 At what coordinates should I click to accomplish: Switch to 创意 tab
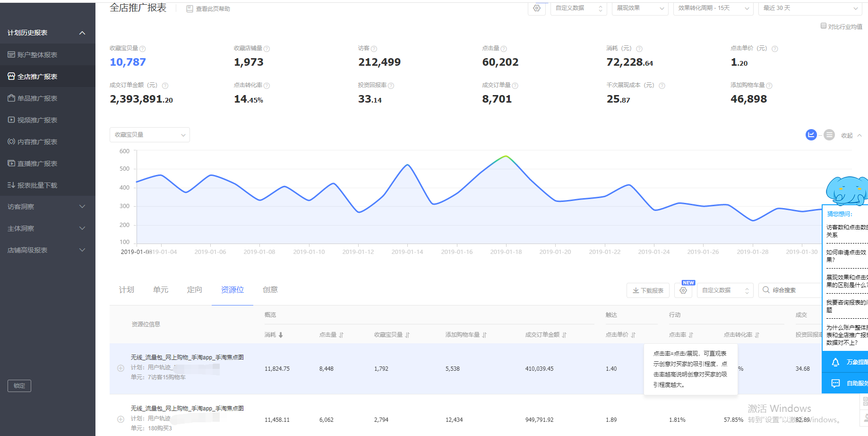270,290
